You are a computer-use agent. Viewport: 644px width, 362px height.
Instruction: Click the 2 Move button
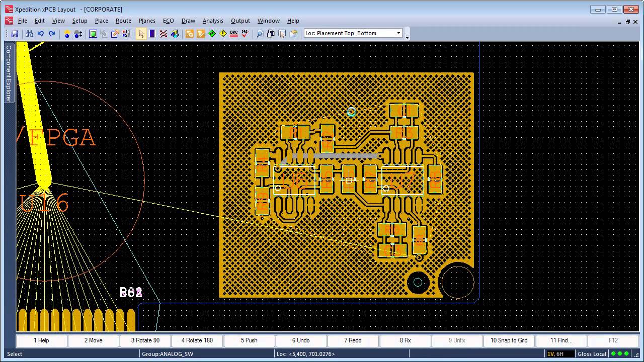[94, 340]
